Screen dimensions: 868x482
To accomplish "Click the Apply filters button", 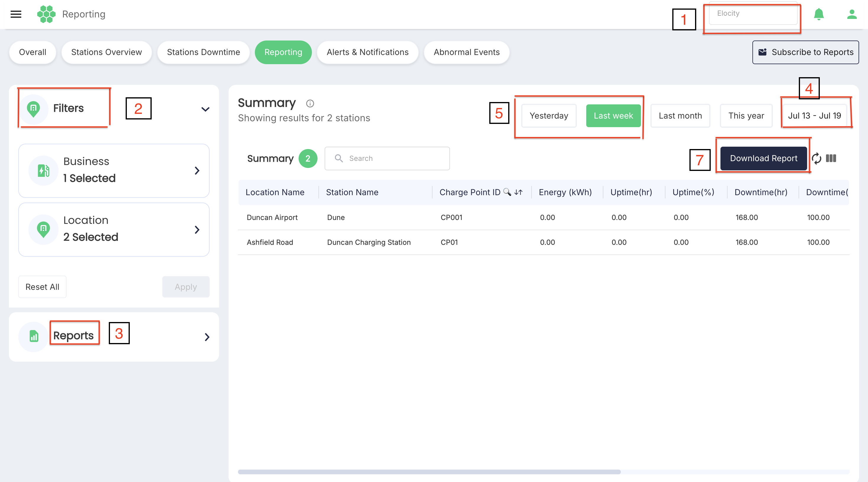I will (x=186, y=287).
